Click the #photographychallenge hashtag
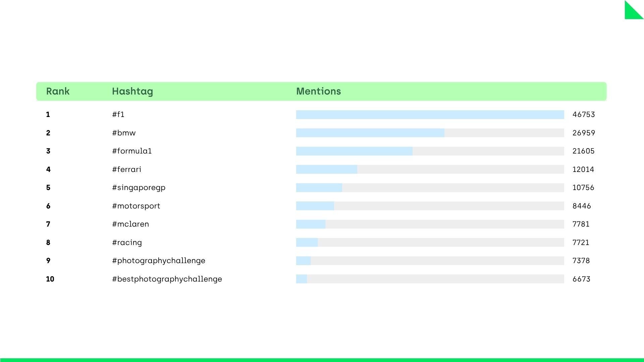The width and height of the screenshot is (644, 362). pyautogui.click(x=158, y=261)
